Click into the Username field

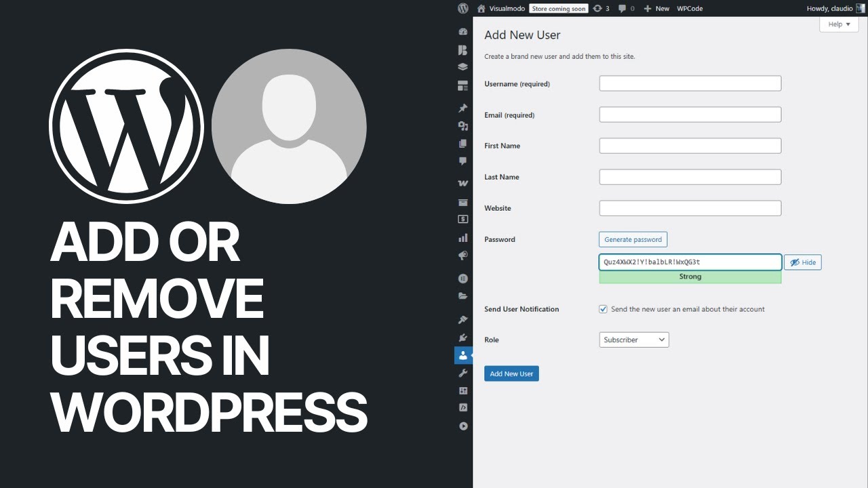tap(690, 83)
